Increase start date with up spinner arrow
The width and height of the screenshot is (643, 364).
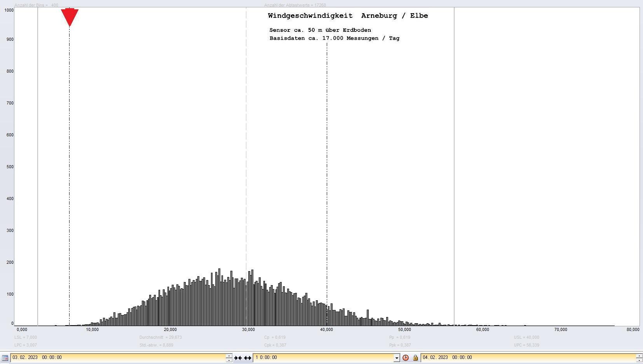[x=229, y=355]
